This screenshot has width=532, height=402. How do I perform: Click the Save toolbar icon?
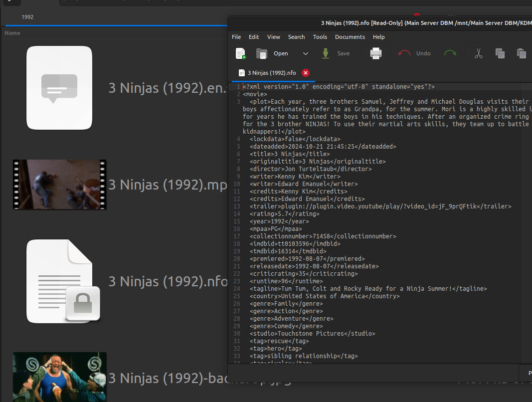coord(326,53)
